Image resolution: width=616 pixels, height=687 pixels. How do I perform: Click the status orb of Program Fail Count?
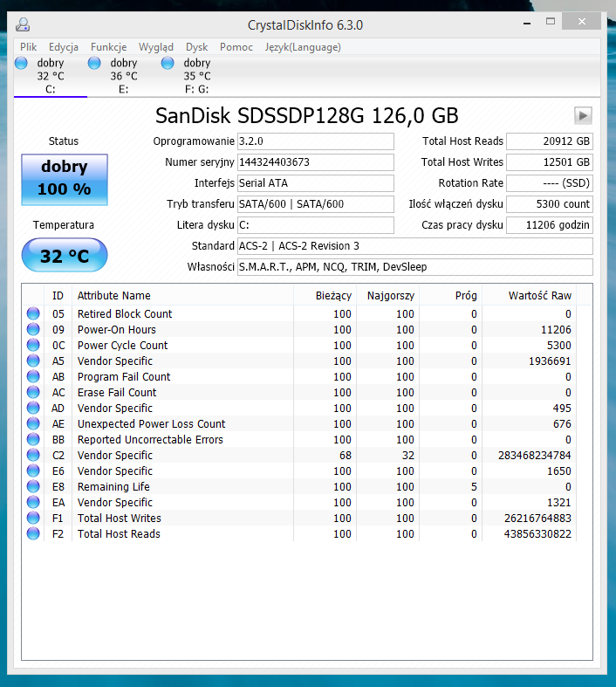[33, 377]
